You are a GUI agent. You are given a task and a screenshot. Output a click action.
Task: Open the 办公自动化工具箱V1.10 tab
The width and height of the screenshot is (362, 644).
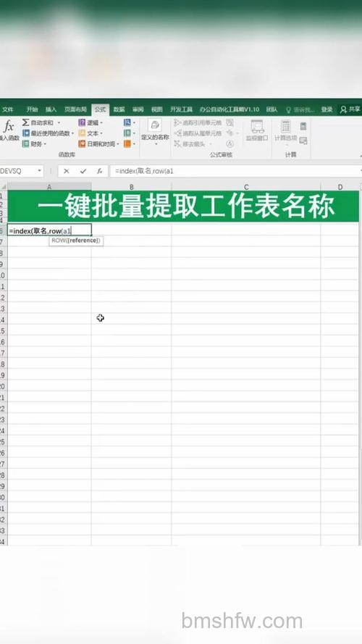230,109
